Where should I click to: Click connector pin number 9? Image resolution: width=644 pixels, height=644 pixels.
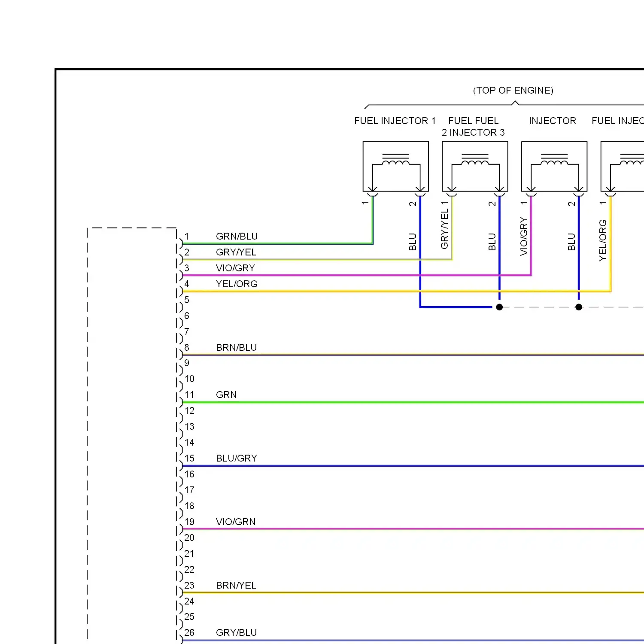(x=187, y=363)
